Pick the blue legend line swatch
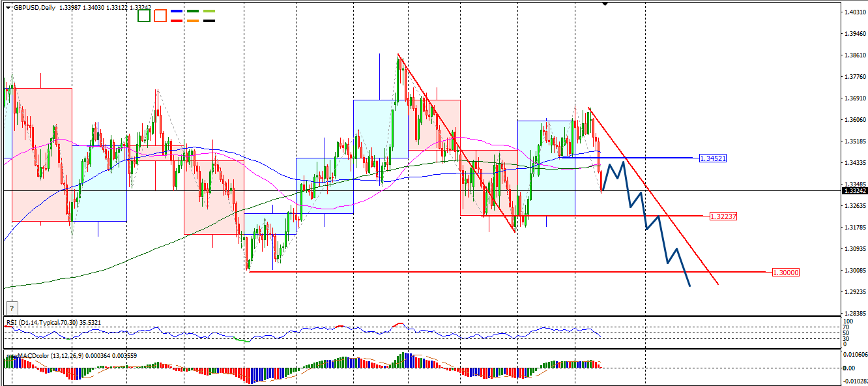Image resolution: width=868 pixels, height=386 pixels. pyautogui.click(x=176, y=12)
